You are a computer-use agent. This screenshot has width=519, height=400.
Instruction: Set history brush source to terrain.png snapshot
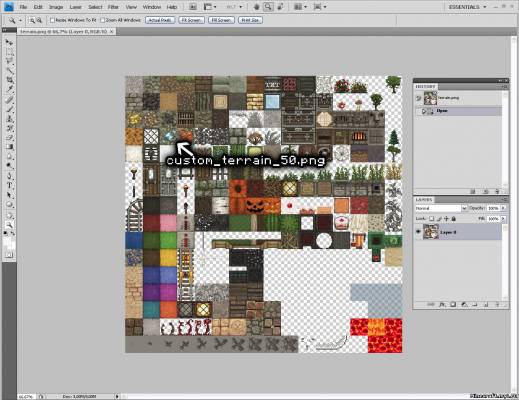click(418, 98)
